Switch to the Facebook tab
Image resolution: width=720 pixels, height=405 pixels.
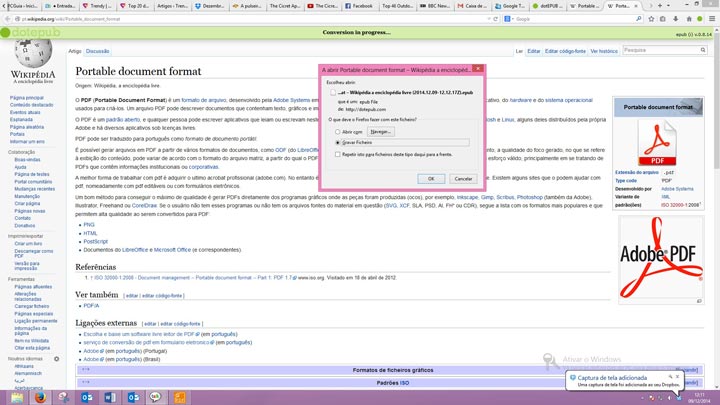[359, 6]
